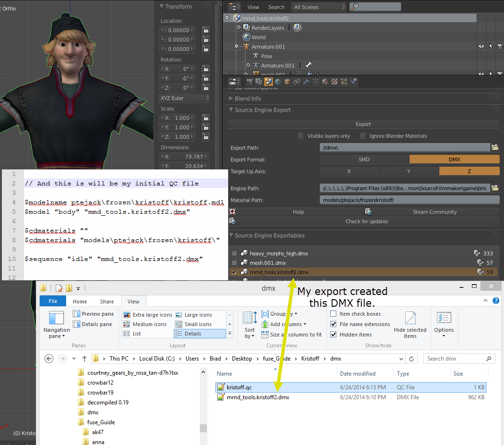This screenshot has width=504, height=445.
Task: Click the Export button in Blender
Action: 363,124
